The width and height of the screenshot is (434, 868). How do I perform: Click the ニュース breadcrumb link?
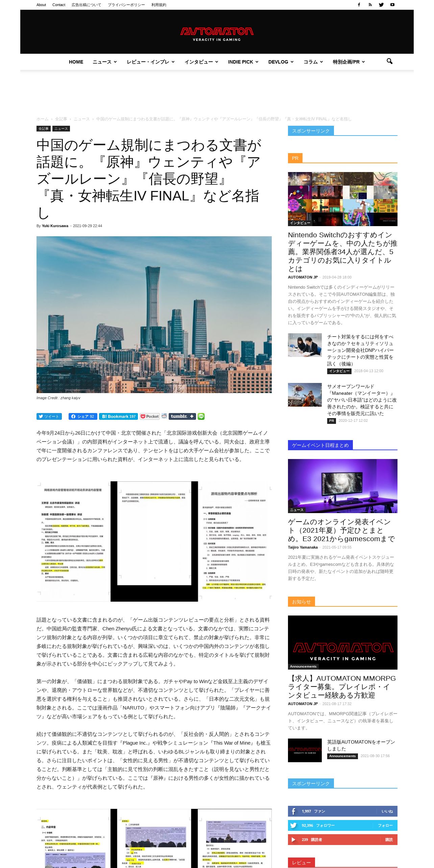[81, 119]
